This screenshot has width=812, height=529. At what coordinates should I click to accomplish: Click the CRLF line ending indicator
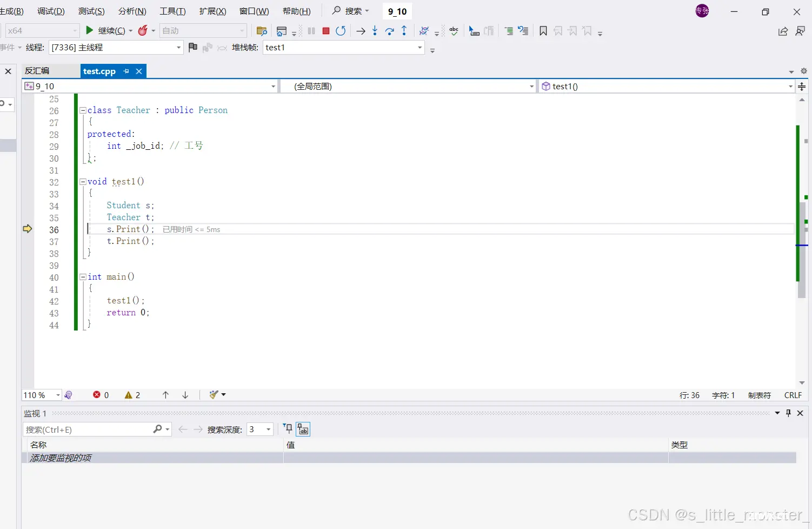pyautogui.click(x=793, y=395)
